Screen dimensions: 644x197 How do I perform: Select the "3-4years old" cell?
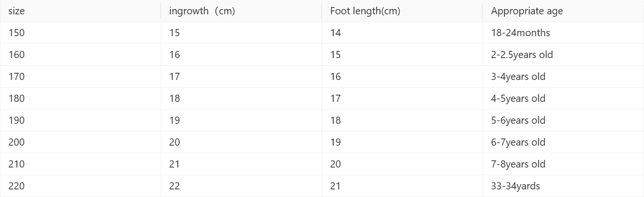coord(518,77)
